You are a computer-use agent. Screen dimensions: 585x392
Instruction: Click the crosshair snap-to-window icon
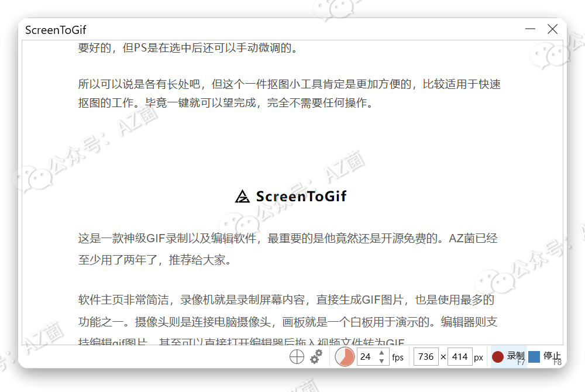297,357
